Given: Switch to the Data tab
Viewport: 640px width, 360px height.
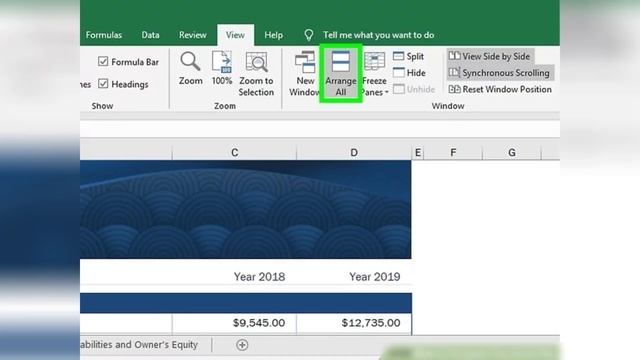Looking at the screenshot, I should 150,35.
